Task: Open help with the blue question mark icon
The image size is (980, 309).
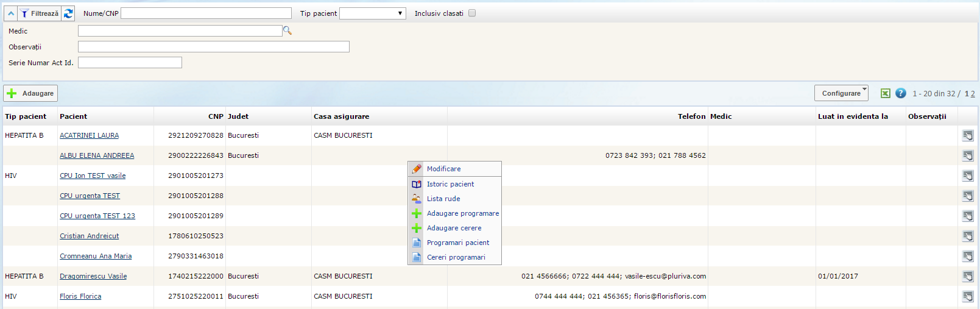Action: tap(901, 93)
